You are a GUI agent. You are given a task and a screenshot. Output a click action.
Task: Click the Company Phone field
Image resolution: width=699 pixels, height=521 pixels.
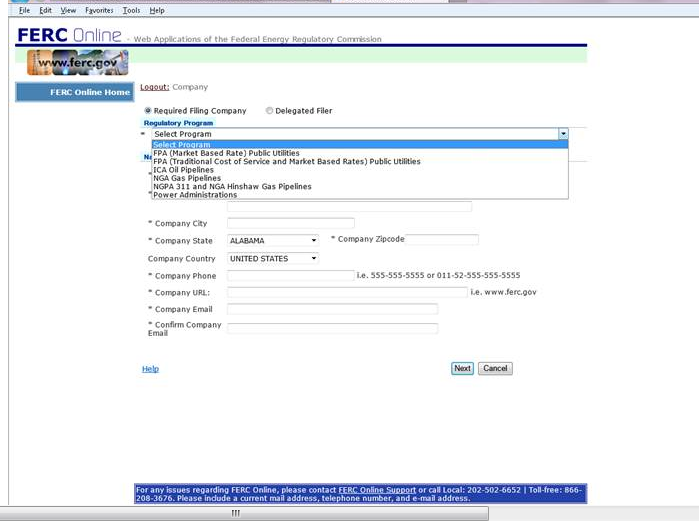click(x=291, y=275)
